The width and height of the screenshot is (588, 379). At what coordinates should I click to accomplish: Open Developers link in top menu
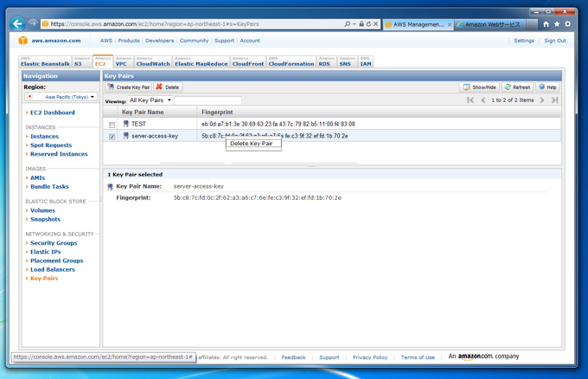[x=159, y=41]
